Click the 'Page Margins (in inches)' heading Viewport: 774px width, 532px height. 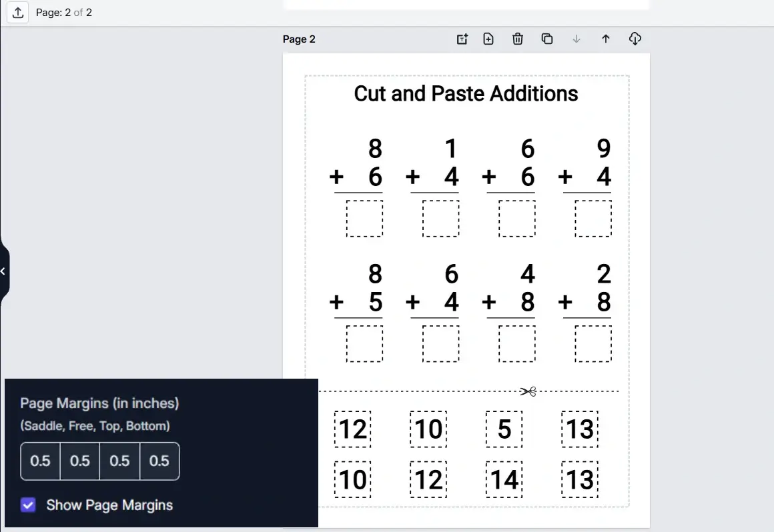tap(99, 403)
